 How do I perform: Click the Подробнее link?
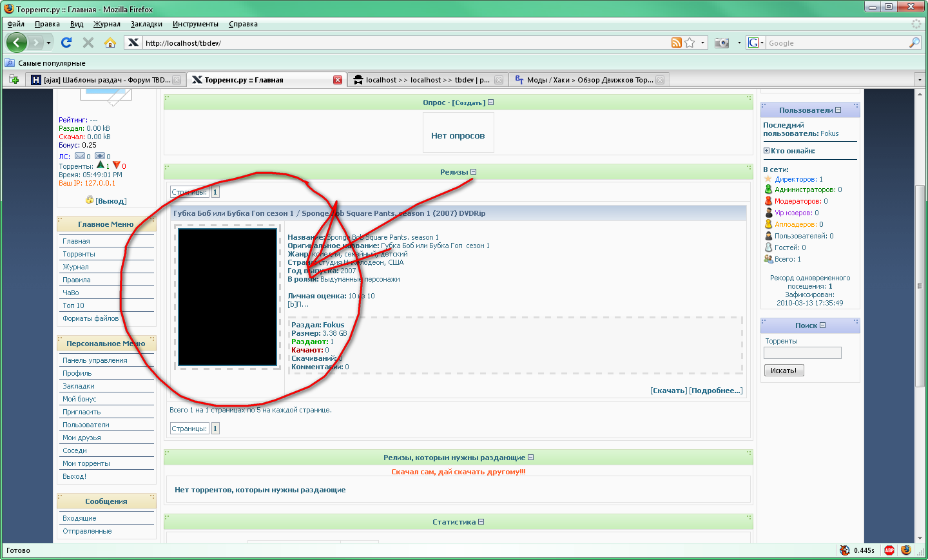716,391
